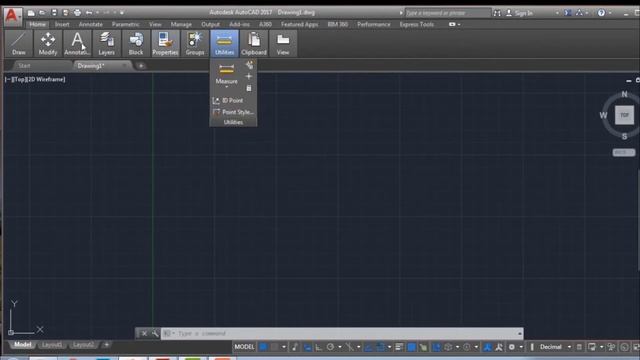Click the Open file icon in Quick Access toolbar
Viewport: 640px width, 360px height.
(x=42, y=13)
